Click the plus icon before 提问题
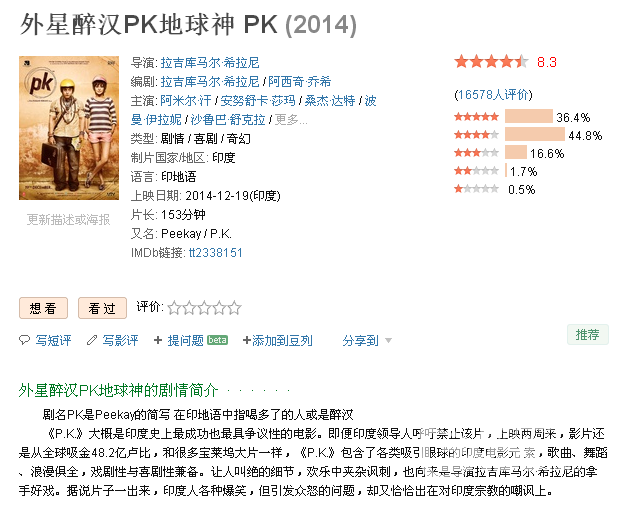Screen dimensions: 630x512 [158, 340]
